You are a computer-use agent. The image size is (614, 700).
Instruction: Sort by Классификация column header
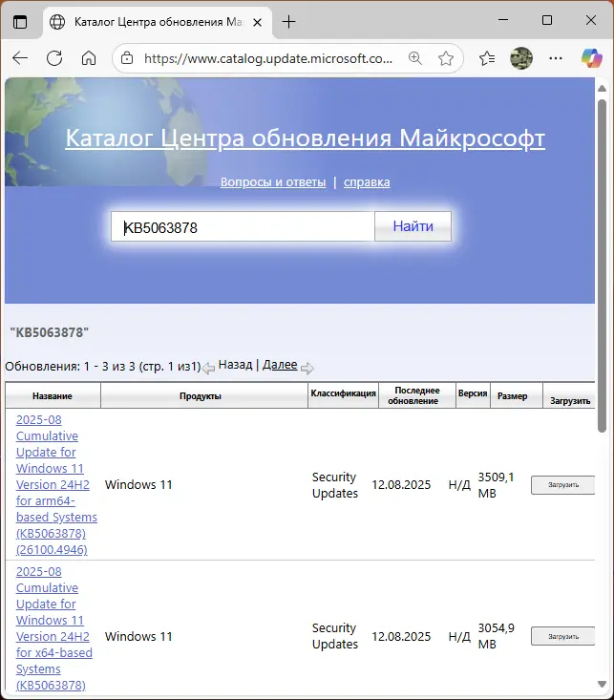click(344, 393)
